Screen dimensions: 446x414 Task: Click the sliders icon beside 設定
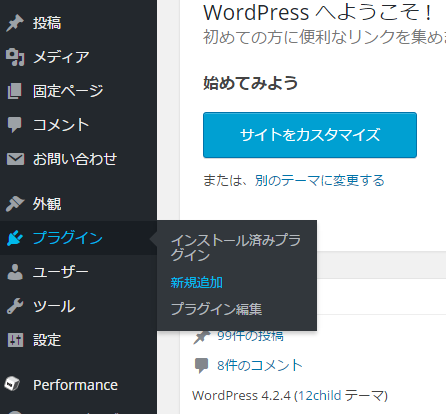tap(15, 340)
